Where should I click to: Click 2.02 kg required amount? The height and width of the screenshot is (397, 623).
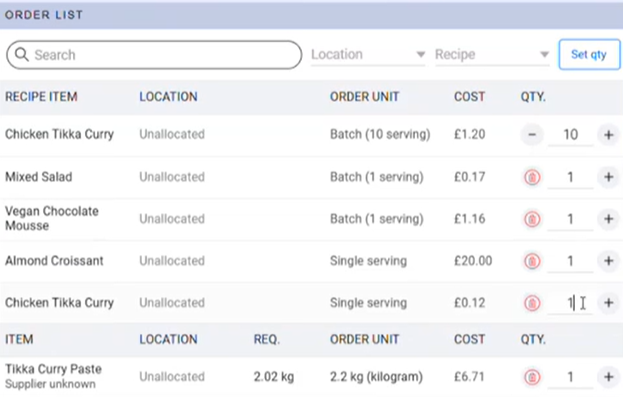point(274,377)
